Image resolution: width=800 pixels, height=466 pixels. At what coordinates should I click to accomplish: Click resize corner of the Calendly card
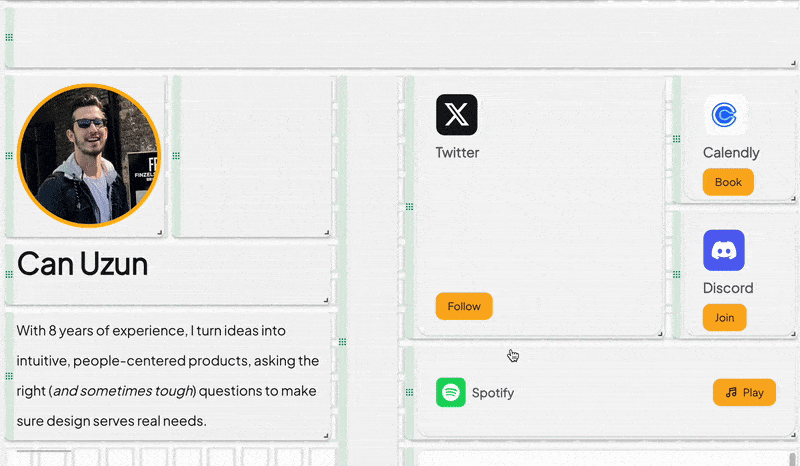793,198
